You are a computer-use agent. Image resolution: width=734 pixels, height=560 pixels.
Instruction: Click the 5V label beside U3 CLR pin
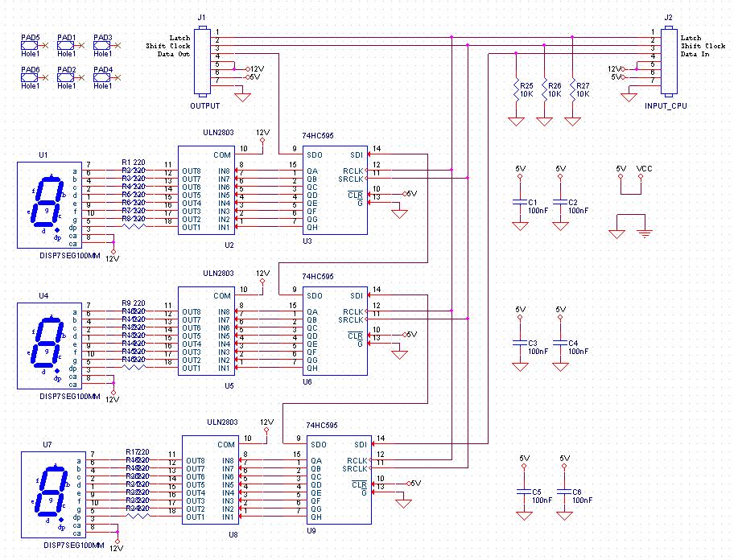pos(411,193)
